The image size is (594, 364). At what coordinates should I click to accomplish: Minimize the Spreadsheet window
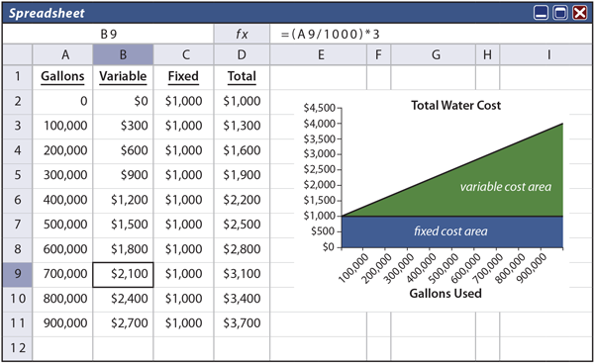tap(541, 13)
